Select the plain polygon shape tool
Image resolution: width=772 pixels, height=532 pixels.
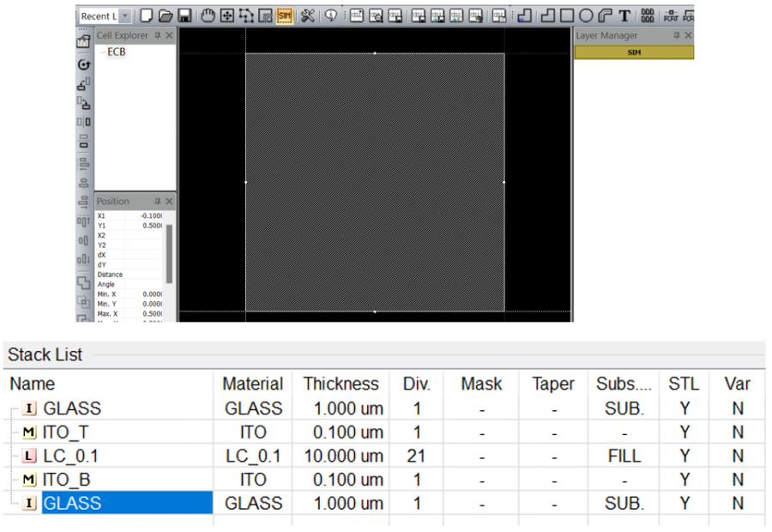(x=547, y=15)
